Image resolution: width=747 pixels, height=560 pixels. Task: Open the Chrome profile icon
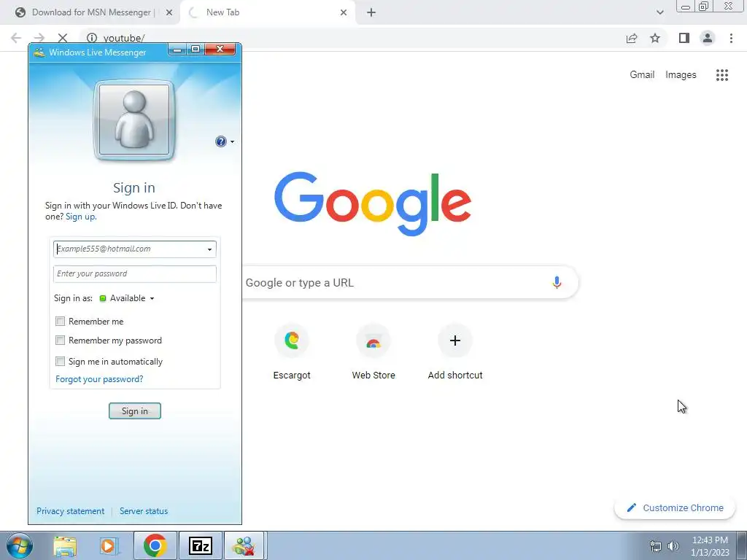click(x=708, y=38)
